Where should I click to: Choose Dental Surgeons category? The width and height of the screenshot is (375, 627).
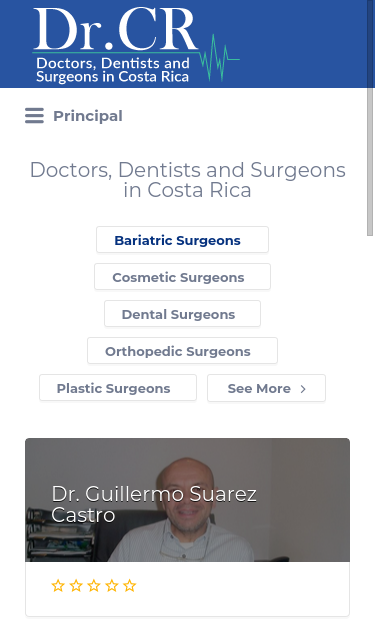[x=182, y=314]
